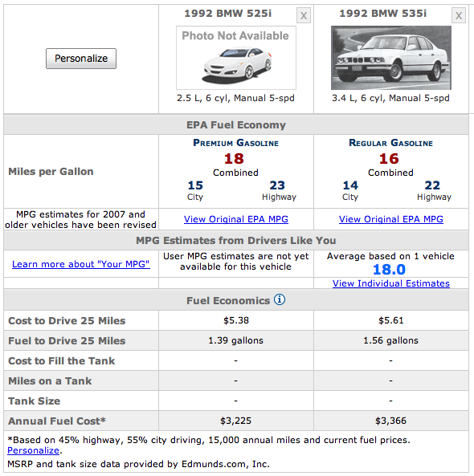Select the 1992 BMW 535i title
Image resolution: width=474 pixels, height=476 pixels.
click(x=383, y=14)
